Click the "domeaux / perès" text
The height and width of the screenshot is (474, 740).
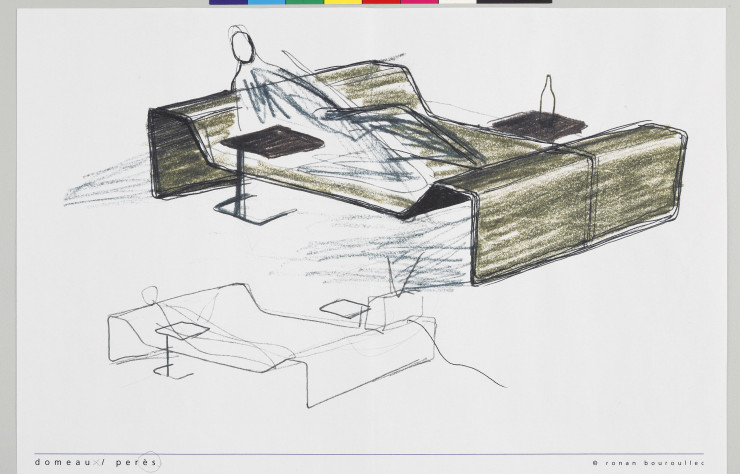tap(96, 462)
